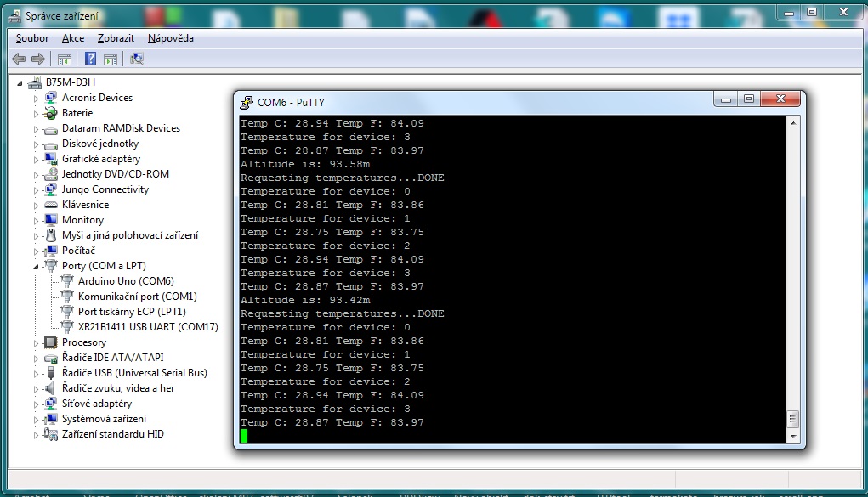Click the Dataram RAMDisk Devices icon
Image resolution: width=868 pixels, height=497 pixels.
[x=51, y=129]
